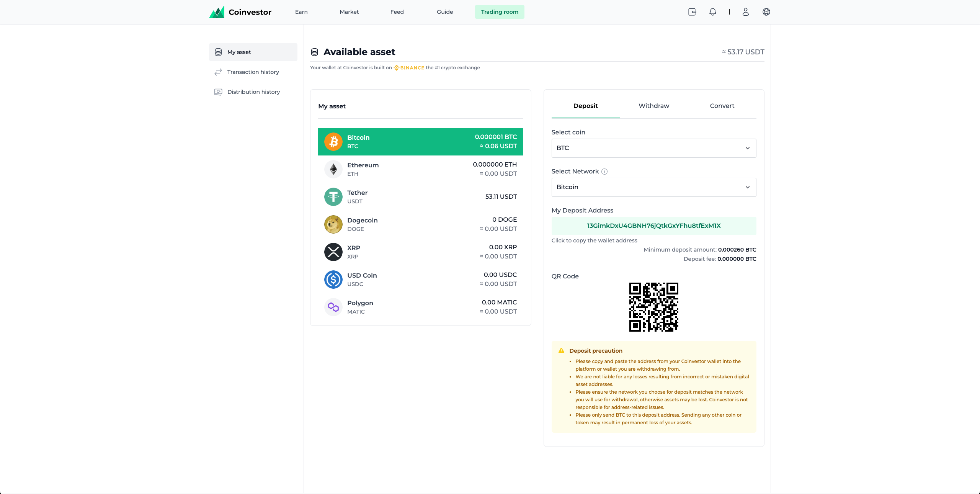Screen dimensions: 980x494
Task: Open the user profile icon
Action: (x=745, y=12)
